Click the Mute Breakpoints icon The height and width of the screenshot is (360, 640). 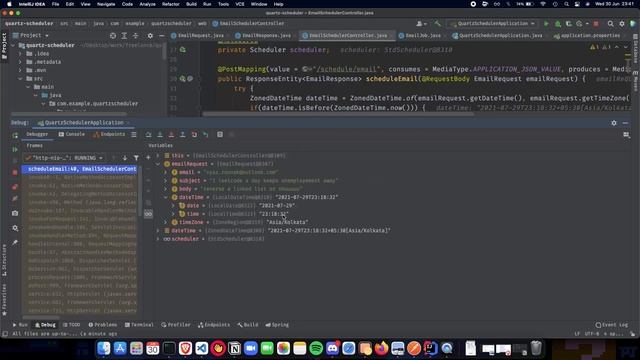[15, 198]
